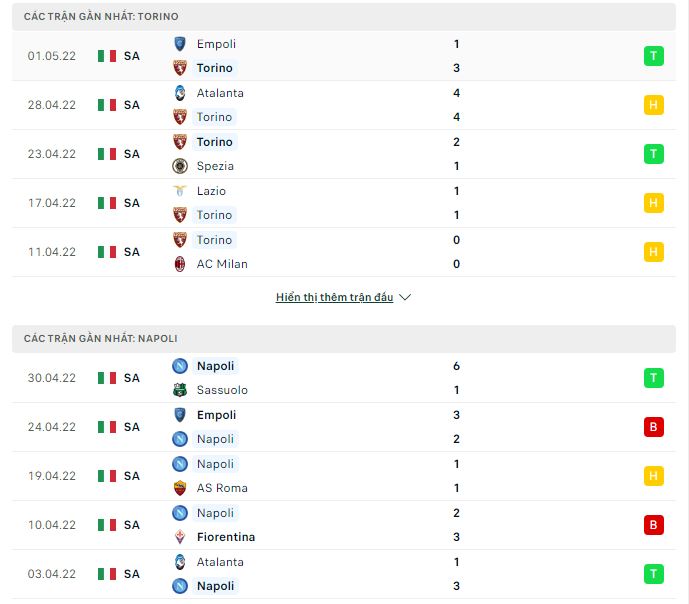Click the Lazio club crest icon
Screen dimensions: 689x604
point(180,191)
